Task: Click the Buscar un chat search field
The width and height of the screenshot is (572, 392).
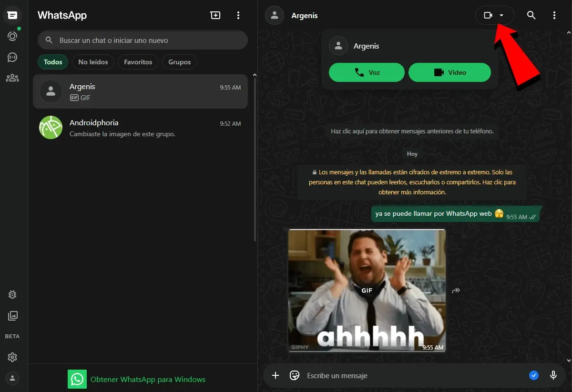Action: click(x=143, y=40)
